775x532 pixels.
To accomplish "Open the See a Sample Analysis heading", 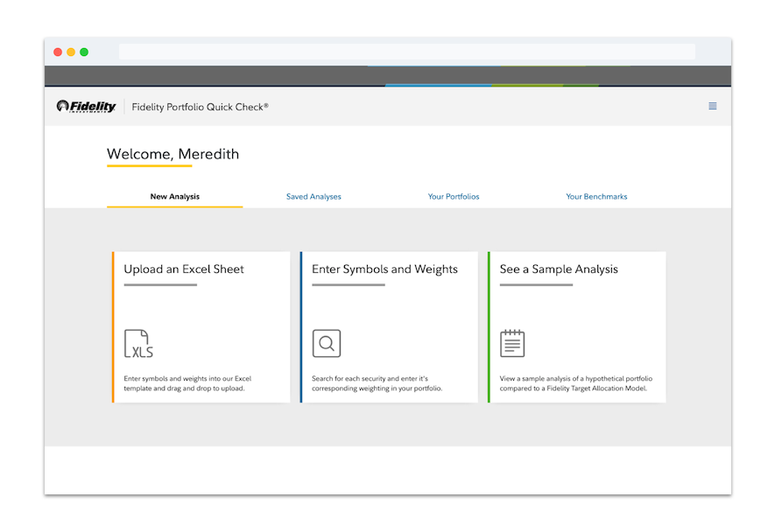I will (559, 269).
